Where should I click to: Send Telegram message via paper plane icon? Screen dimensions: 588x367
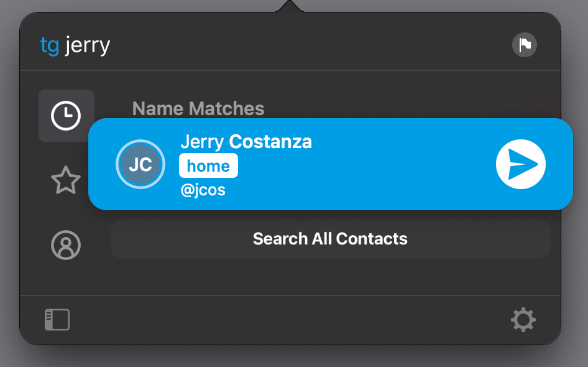click(520, 164)
